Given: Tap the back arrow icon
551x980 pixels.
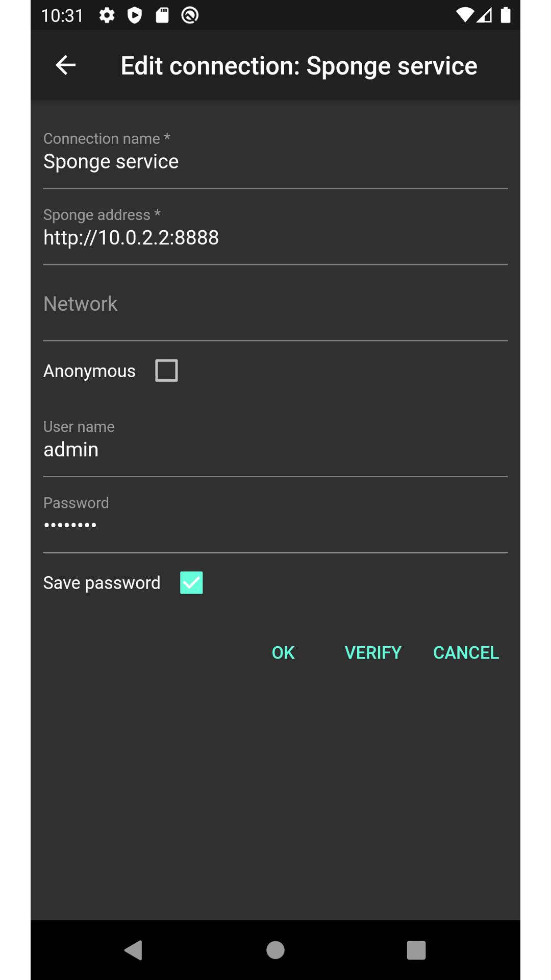Looking at the screenshot, I should coord(65,65).
